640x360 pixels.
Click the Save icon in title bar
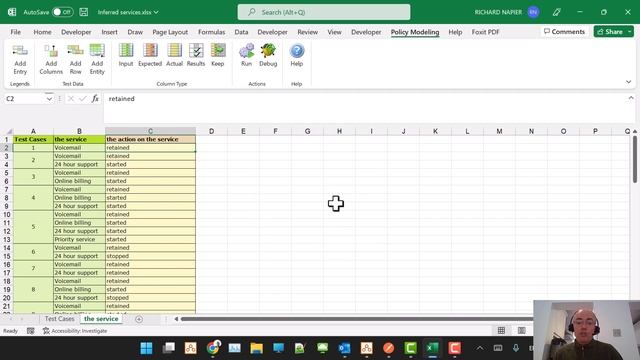(x=84, y=12)
